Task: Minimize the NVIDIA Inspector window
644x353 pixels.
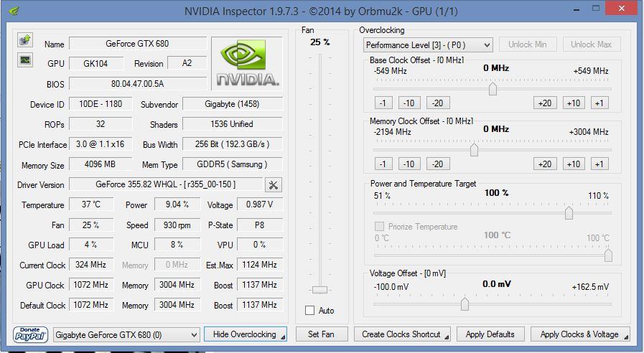Action: pos(577,9)
